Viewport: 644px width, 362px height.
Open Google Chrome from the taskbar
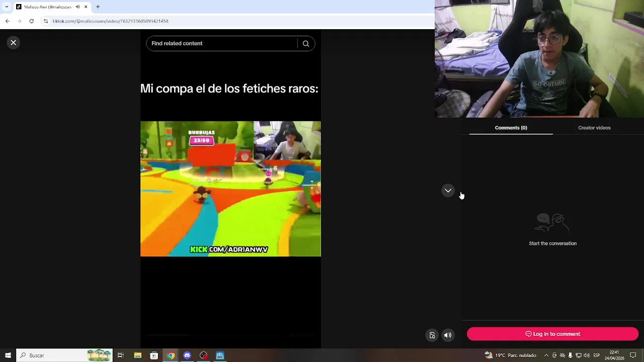[x=171, y=355]
